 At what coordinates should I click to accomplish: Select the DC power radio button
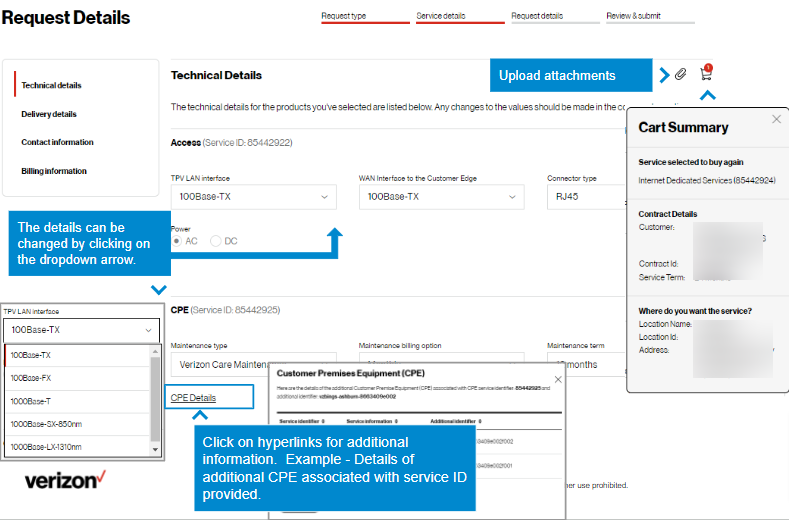216,241
